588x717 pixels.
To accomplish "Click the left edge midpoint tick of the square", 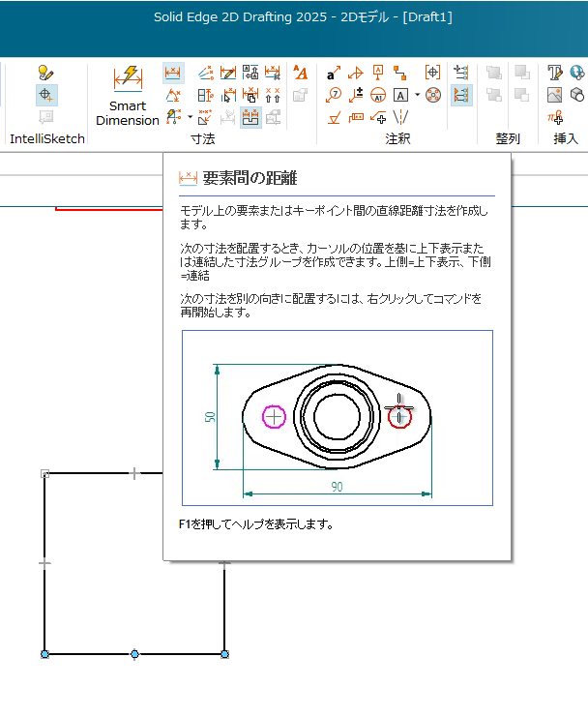I will 44,563.
